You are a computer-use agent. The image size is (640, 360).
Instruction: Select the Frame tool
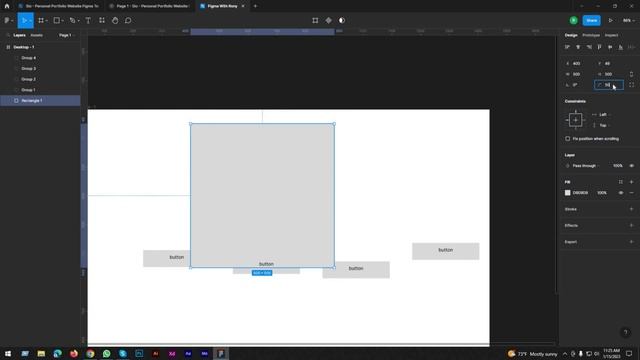(41, 20)
